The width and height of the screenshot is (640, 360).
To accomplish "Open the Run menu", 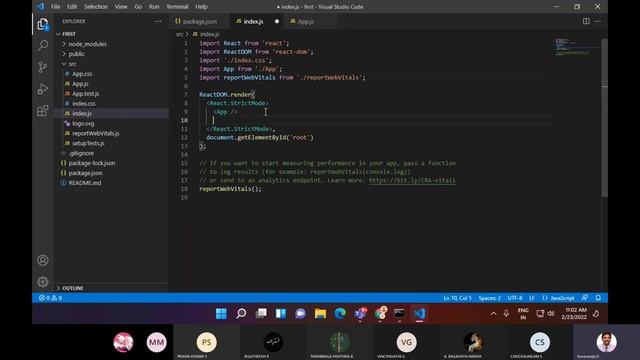I will [154, 7].
